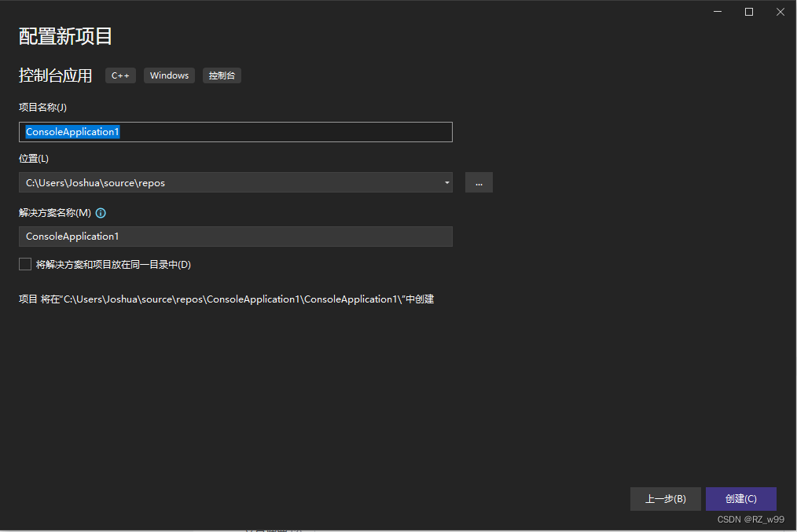This screenshot has height=532, width=797.
Task: Select the C++ language tag
Action: tap(119, 75)
